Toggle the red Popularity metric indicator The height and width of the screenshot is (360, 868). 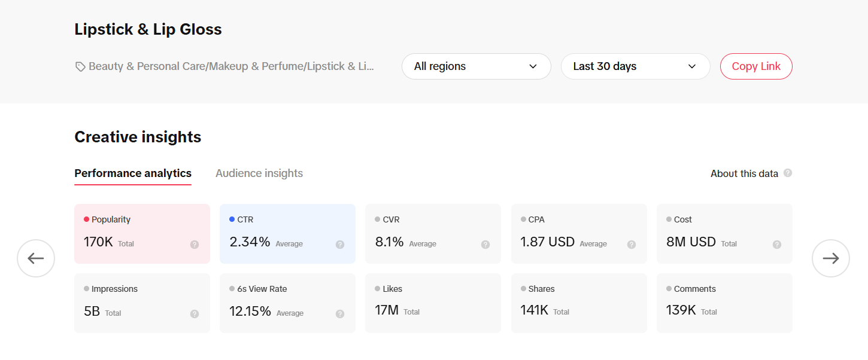[86, 219]
